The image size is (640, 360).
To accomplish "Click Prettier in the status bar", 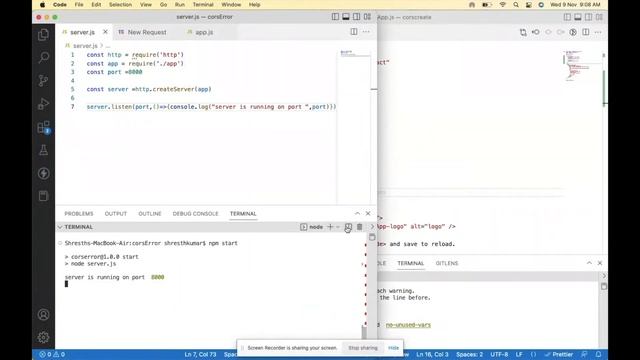I will [559, 354].
